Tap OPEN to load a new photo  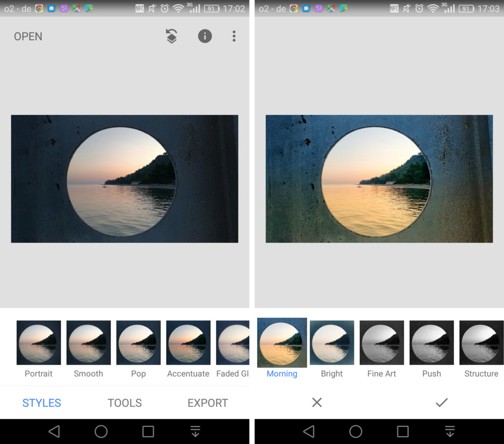click(28, 36)
